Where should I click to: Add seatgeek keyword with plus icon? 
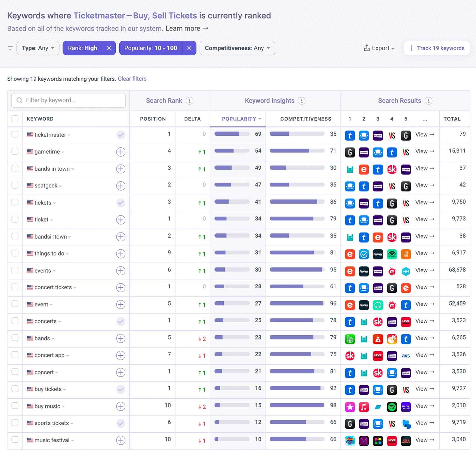point(121,186)
